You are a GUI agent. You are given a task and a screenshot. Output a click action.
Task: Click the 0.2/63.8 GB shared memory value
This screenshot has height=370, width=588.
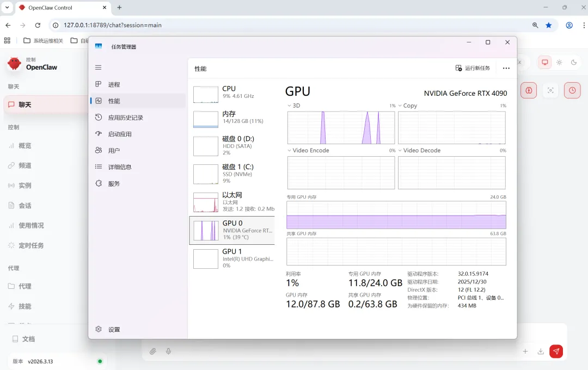[x=372, y=304]
